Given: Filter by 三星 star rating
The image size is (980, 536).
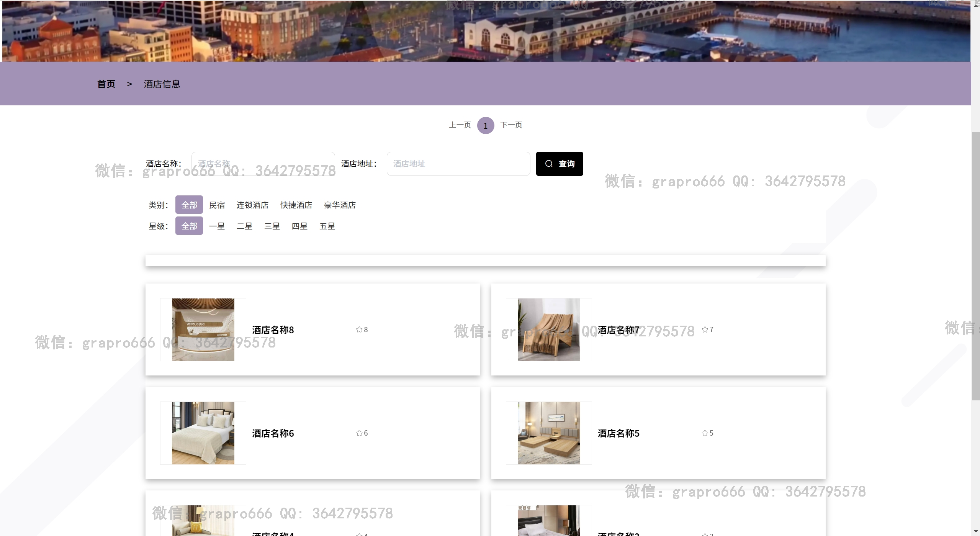Looking at the screenshot, I should (x=272, y=226).
